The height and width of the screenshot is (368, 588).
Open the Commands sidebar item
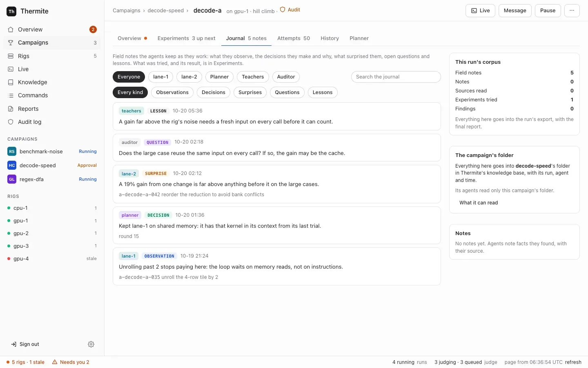52,95
